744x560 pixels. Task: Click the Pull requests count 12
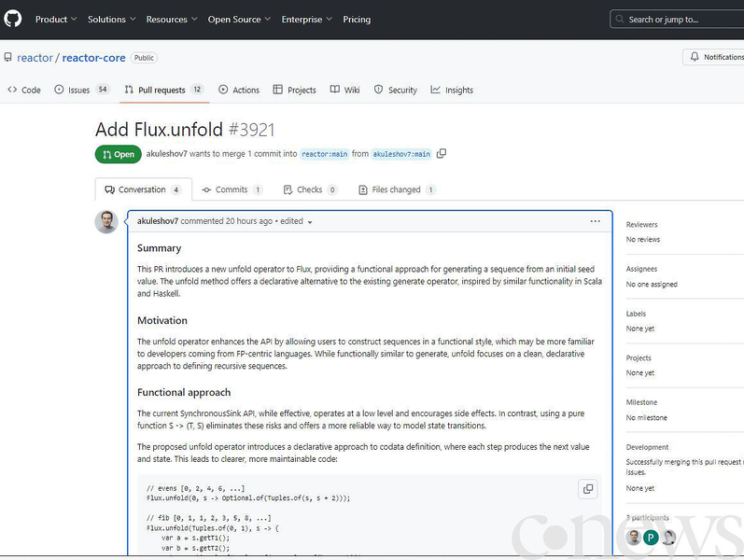(x=197, y=90)
